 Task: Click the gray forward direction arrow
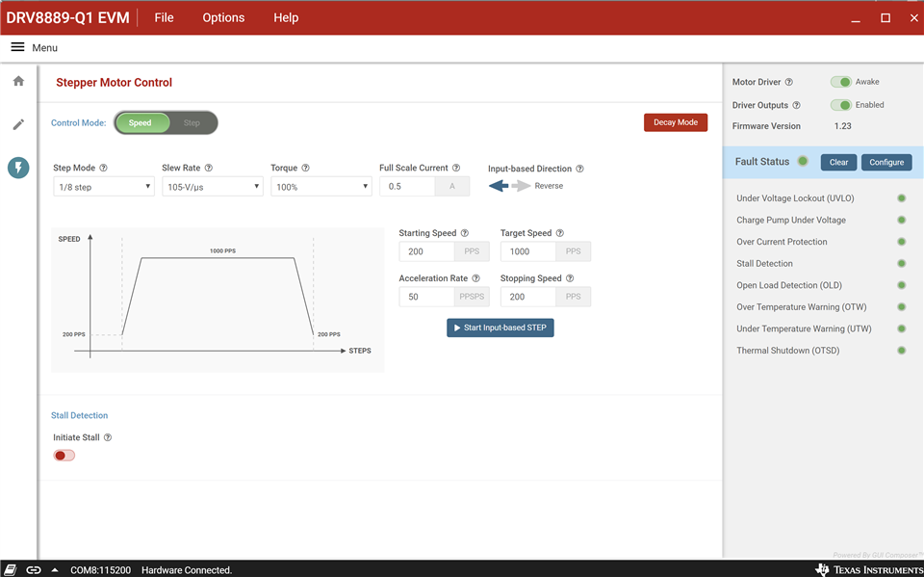[x=522, y=186]
